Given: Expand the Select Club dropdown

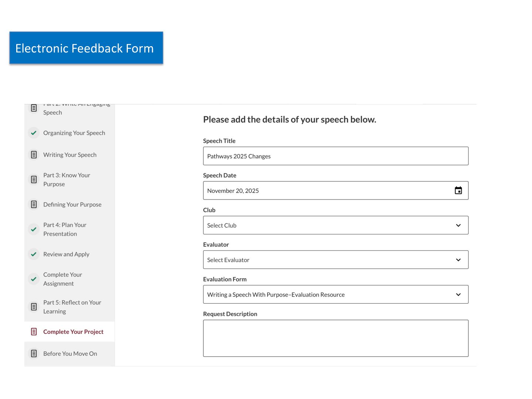Looking at the screenshot, I should click(335, 225).
